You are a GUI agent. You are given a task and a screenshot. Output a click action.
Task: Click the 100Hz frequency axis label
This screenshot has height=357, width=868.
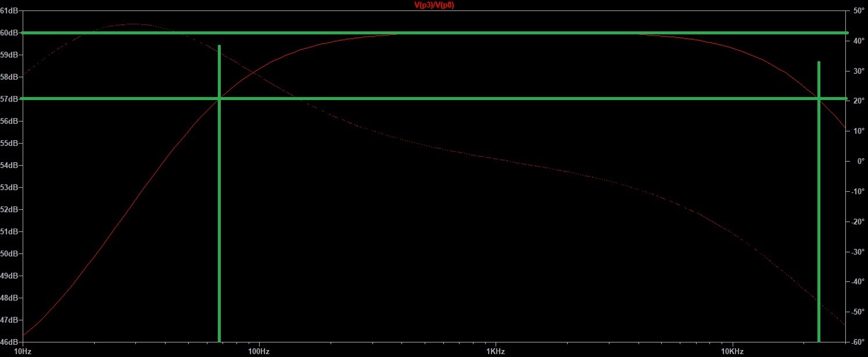(x=259, y=352)
